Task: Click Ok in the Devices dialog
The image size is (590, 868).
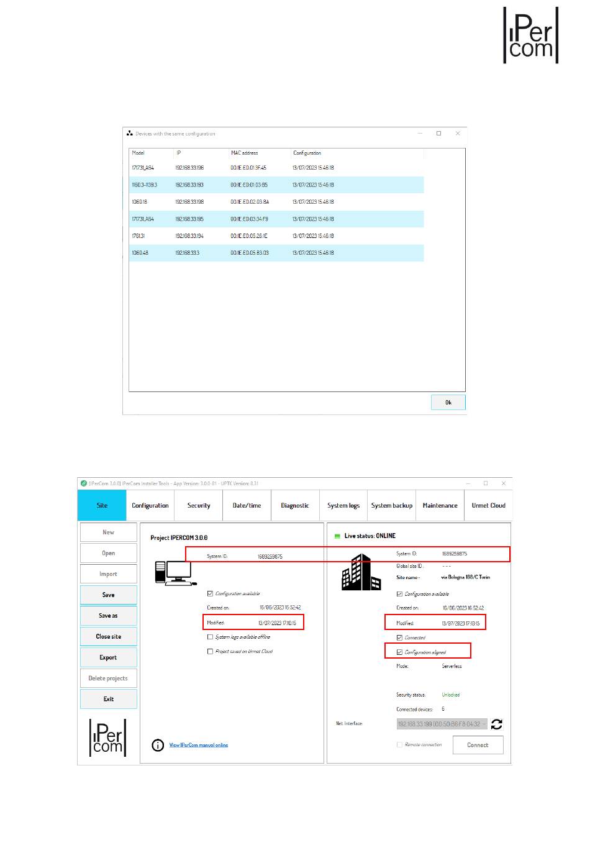Action: 448,403
